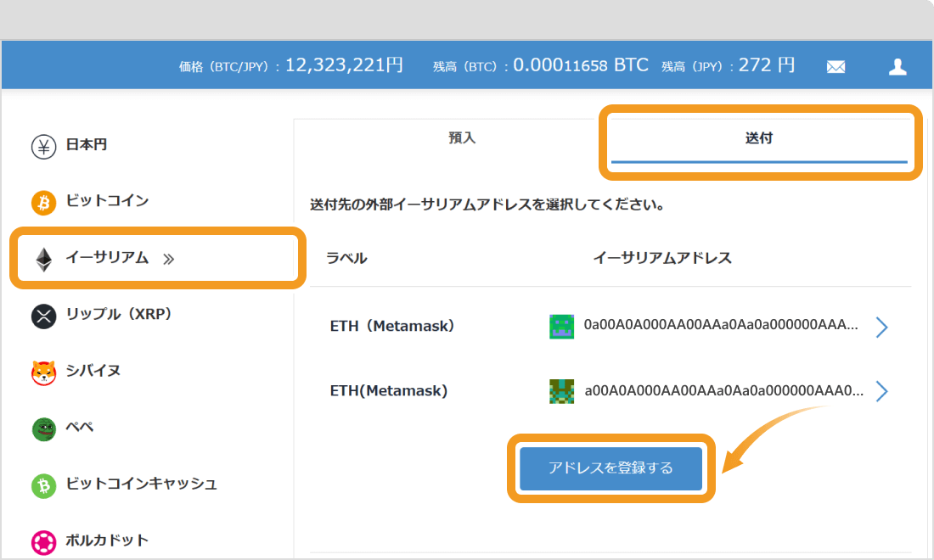Click the teal identicon of ETH(Metamask) second address
This screenshot has width=934, height=560.
[561, 391]
